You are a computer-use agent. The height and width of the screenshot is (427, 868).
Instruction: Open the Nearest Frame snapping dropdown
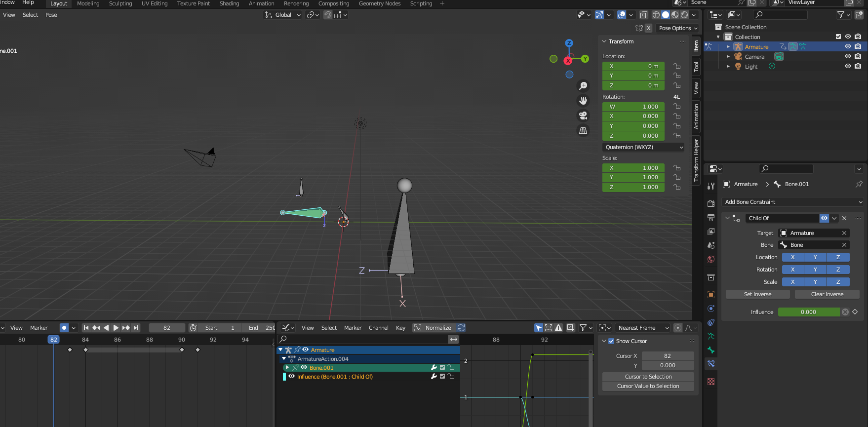coord(643,328)
